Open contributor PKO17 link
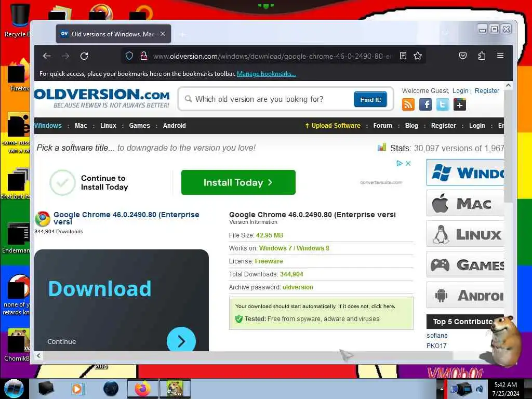 436,345
